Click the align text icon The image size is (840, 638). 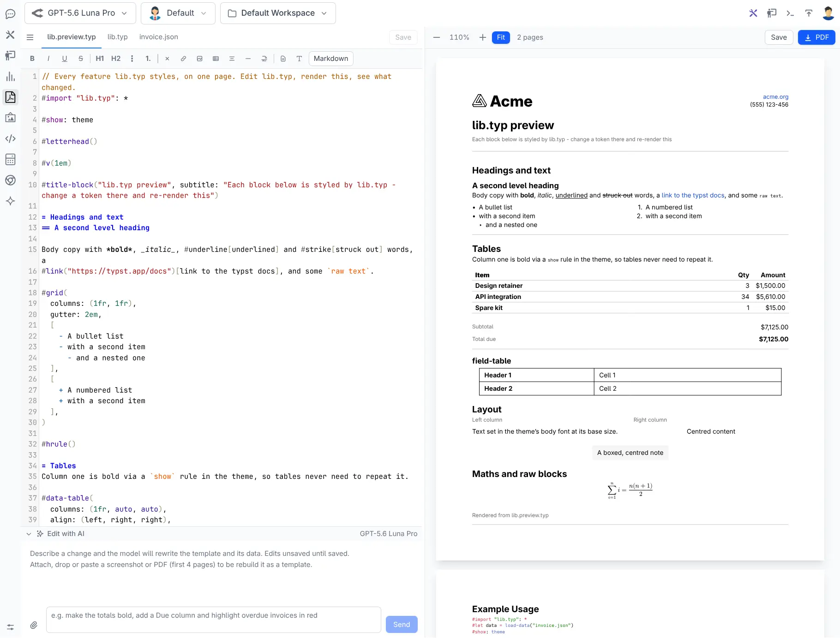(x=232, y=59)
